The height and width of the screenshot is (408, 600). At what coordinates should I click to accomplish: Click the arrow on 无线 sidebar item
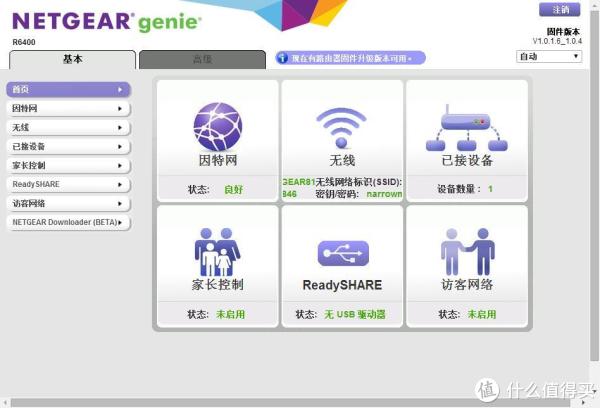(x=120, y=127)
